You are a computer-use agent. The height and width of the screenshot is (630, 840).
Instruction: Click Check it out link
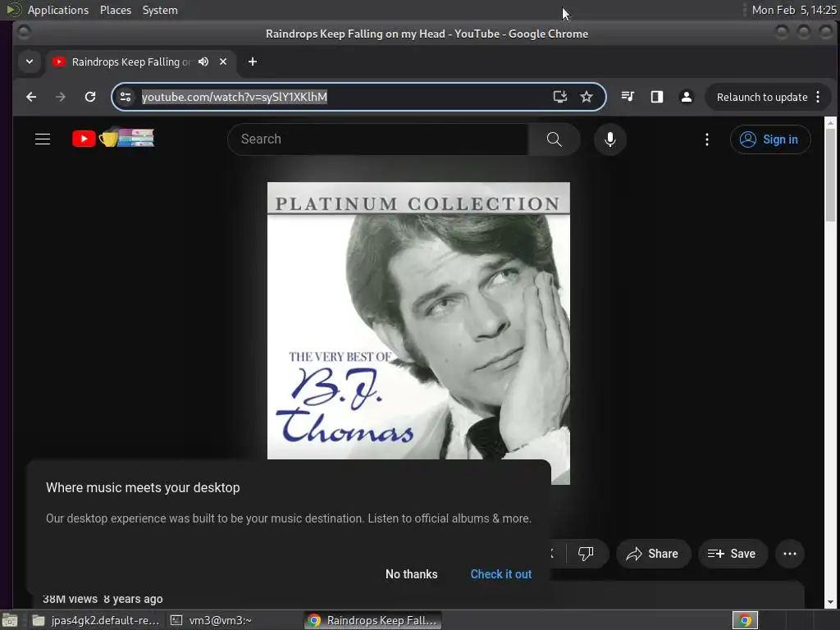[x=501, y=574]
